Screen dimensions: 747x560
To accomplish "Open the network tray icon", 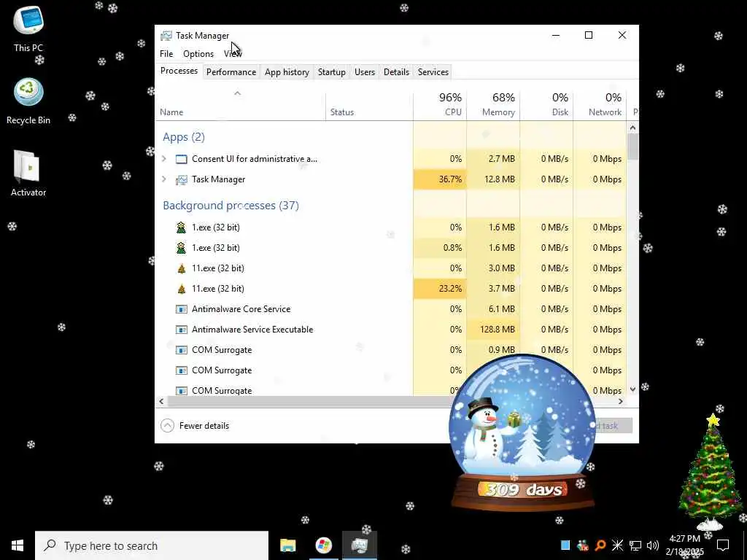I will coord(635,545).
